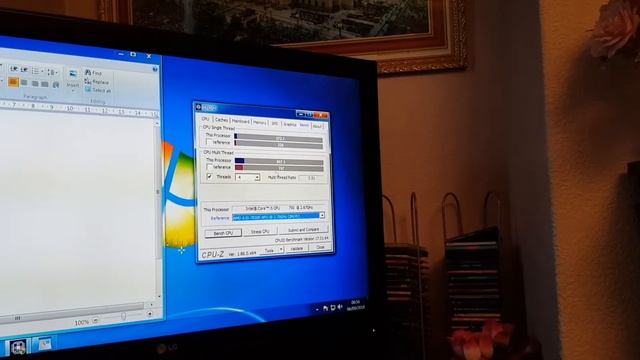Zoom out using WordPad's minus button
The height and width of the screenshot is (360, 640).
(x=95, y=320)
